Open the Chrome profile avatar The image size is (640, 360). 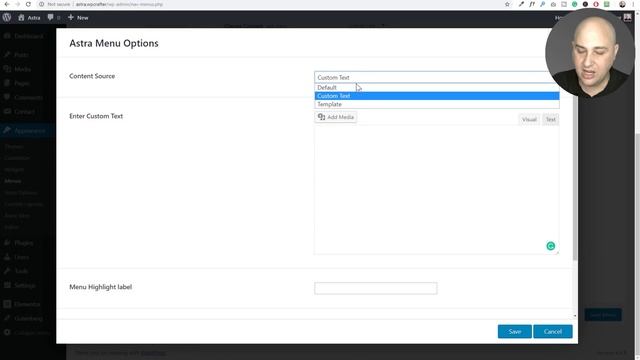(622, 4)
